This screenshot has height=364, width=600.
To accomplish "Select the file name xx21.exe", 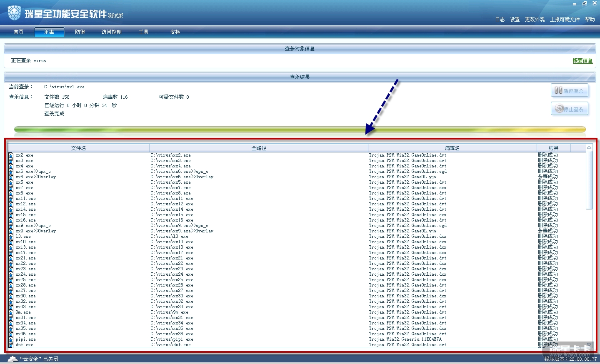I will pos(26,258).
